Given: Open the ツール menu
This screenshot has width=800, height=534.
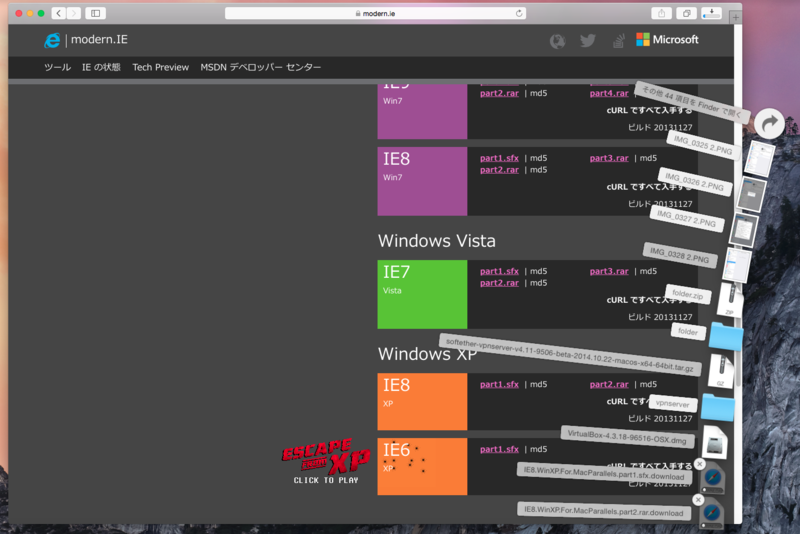Looking at the screenshot, I should pos(57,67).
